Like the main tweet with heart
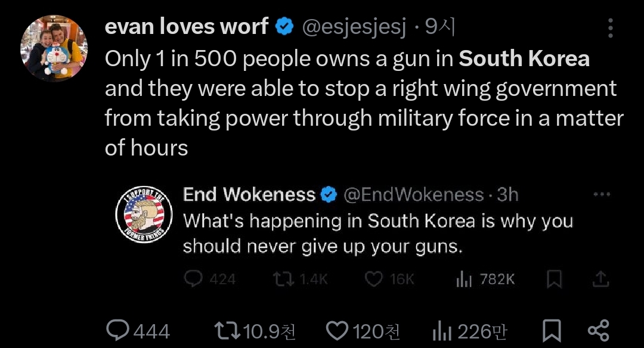Viewport: 644px width, 348px height. [x=338, y=331]
